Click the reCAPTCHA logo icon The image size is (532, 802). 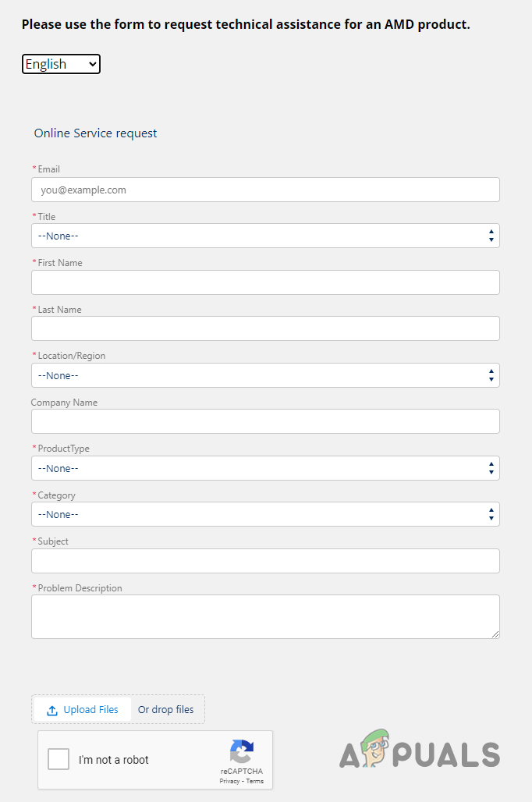click(243, 751)
